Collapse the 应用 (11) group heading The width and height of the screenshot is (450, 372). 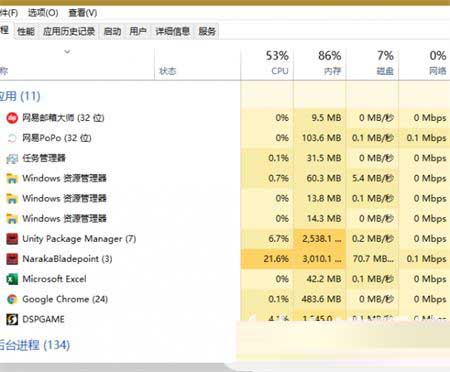(x=20, y=96)
